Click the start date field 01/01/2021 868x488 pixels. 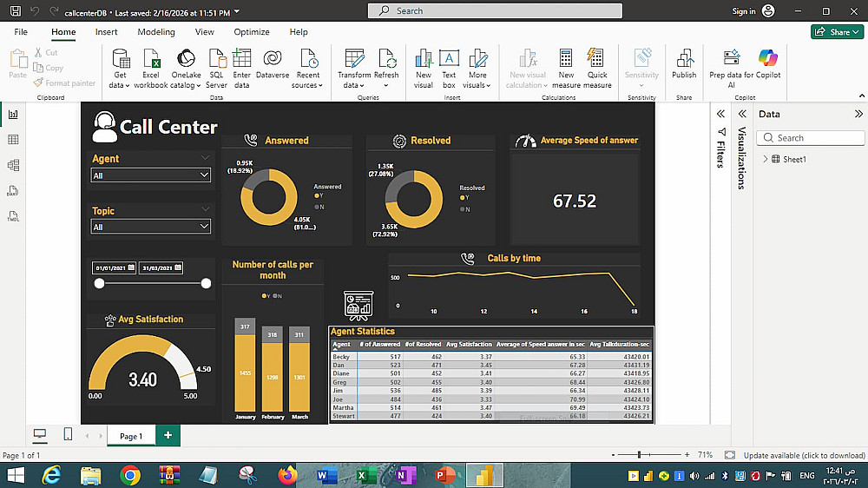click(115, 268)
